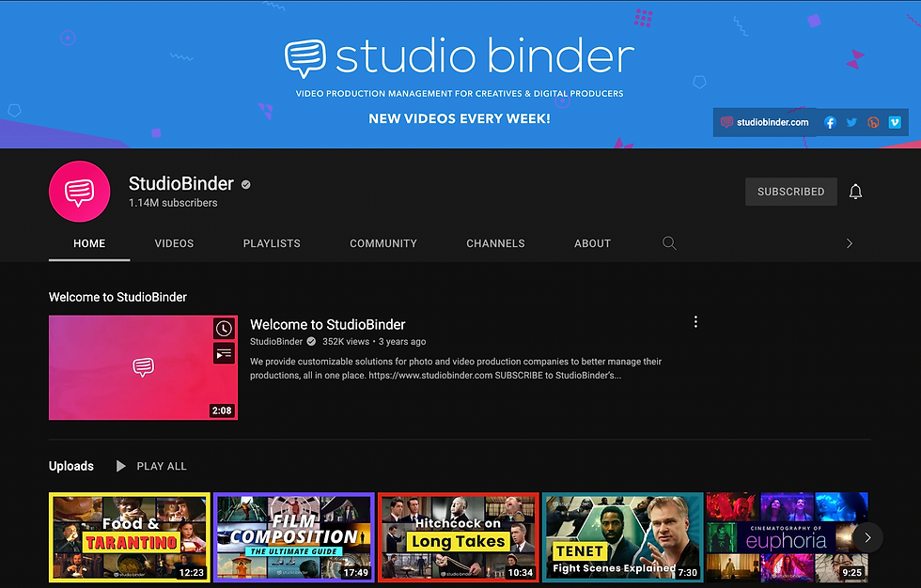Screen dimensions: 921x588
Task: Switch to the CHANNELS tab
Action: tap(495, 243)
